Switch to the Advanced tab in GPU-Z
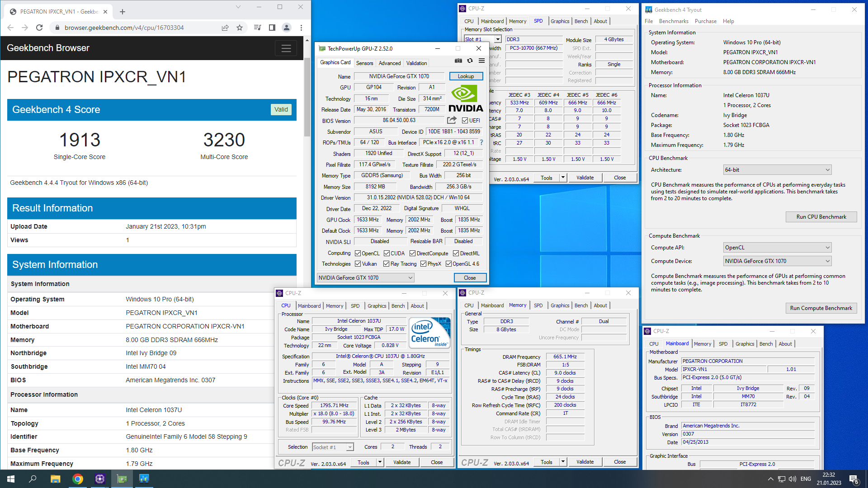 pos(390,63)
